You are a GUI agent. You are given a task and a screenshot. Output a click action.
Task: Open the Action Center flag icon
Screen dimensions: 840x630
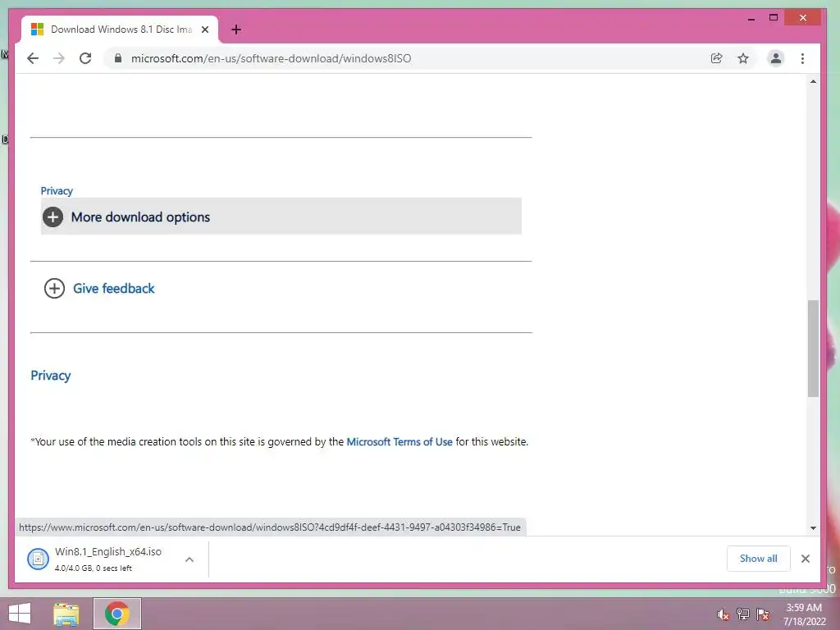[x=763, y=614]
